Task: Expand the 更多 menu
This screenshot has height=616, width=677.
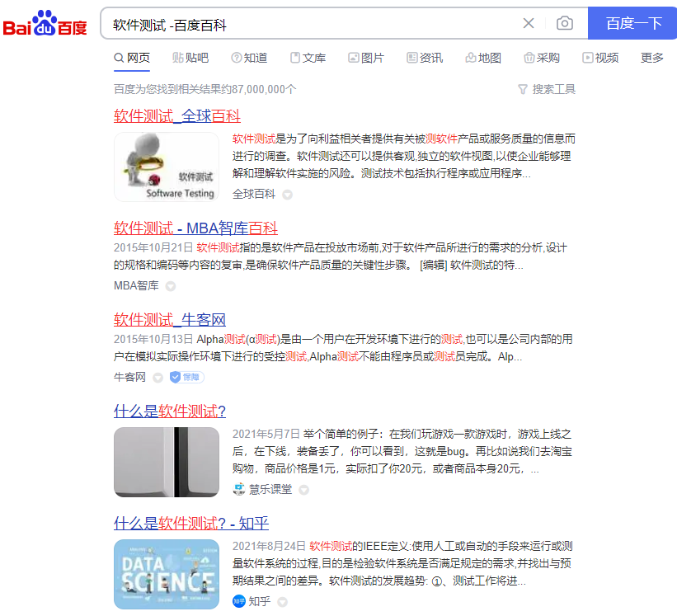Action: pyautogui.click(x=652, y=58)
